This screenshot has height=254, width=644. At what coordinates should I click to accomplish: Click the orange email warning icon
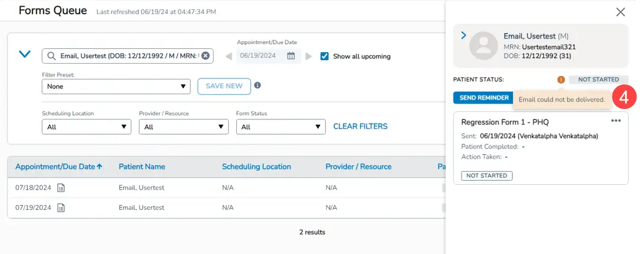tap(561, 80)
